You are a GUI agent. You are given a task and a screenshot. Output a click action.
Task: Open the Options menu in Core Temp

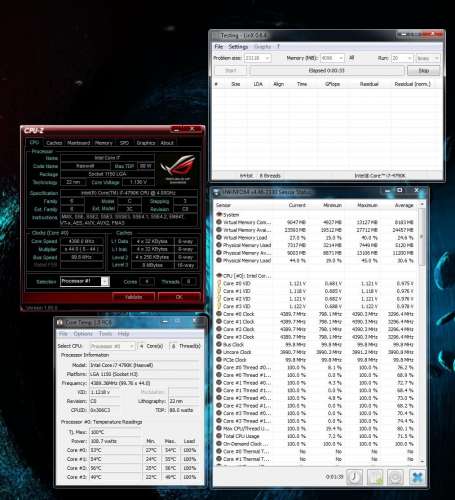pos(83,334)
